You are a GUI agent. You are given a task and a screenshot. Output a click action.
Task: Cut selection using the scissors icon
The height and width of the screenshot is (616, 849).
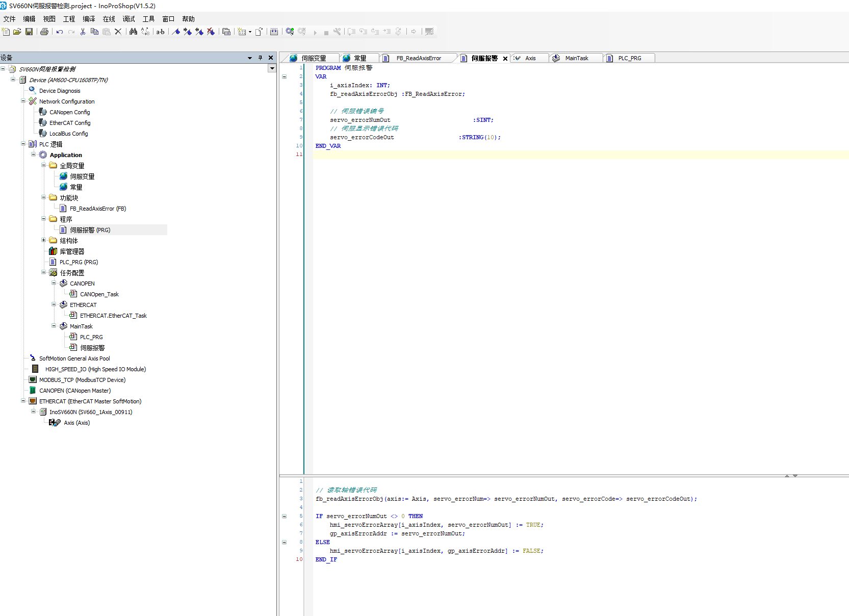click(x=83, y=32)
